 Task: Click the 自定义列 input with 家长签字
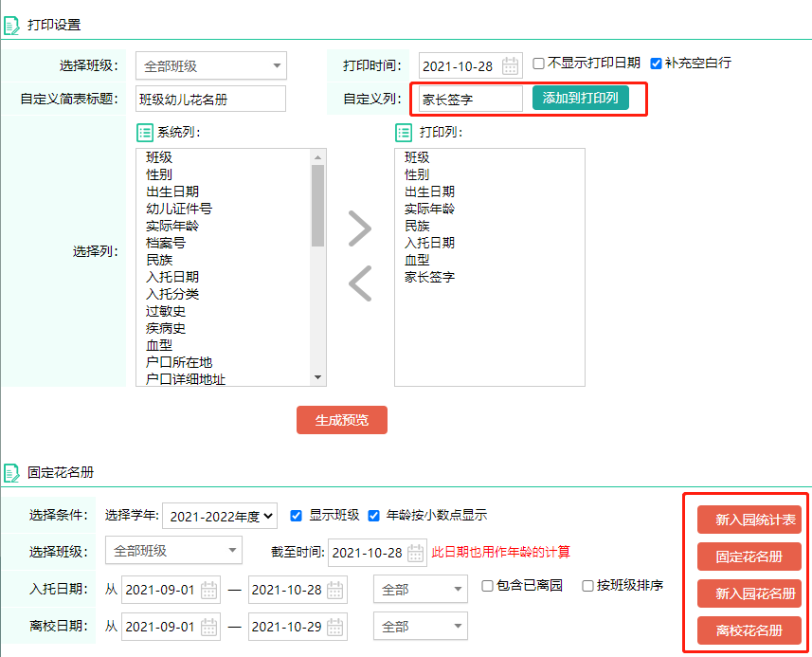[470, 99]
